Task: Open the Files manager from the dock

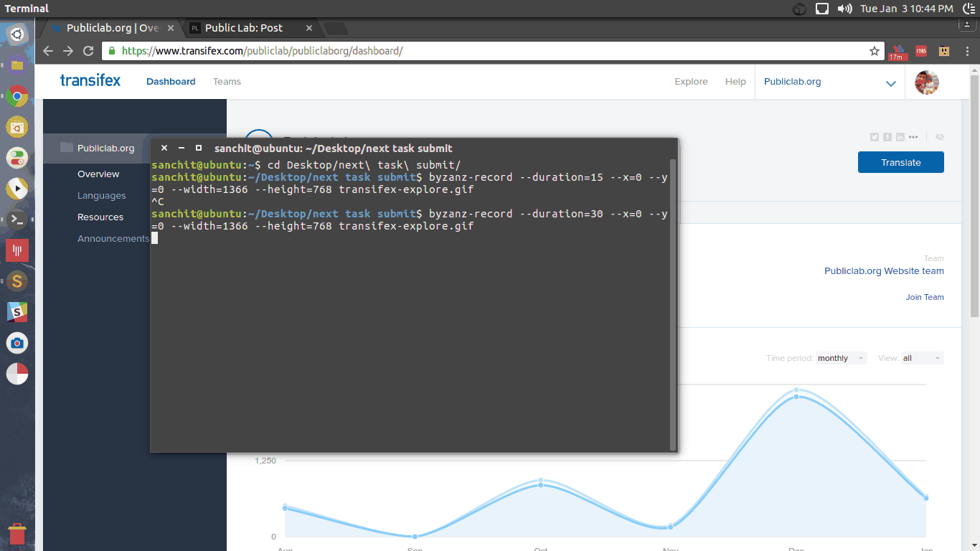Action: [x=17, y=65]
